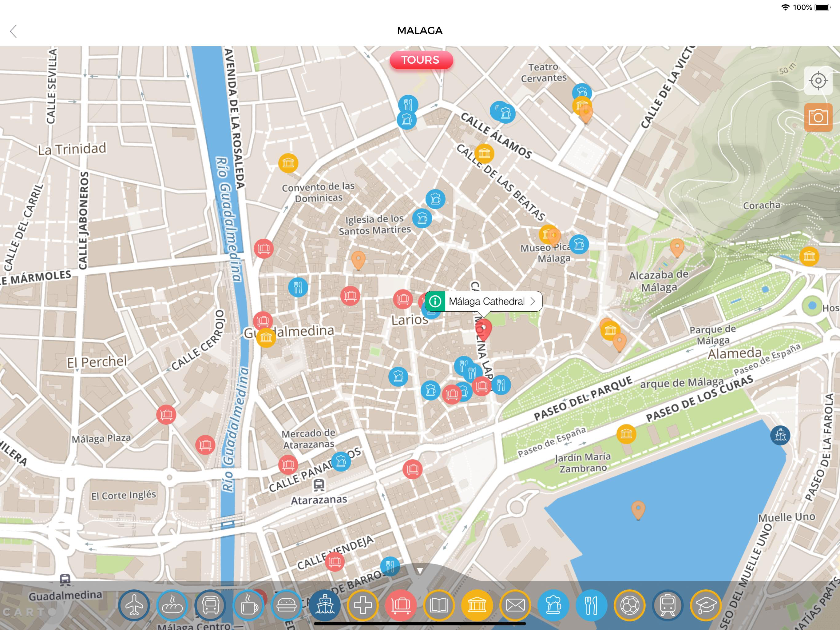Check the battery indicator in status bar
This screenshot has height=630, width=840.
click(822, 7)
